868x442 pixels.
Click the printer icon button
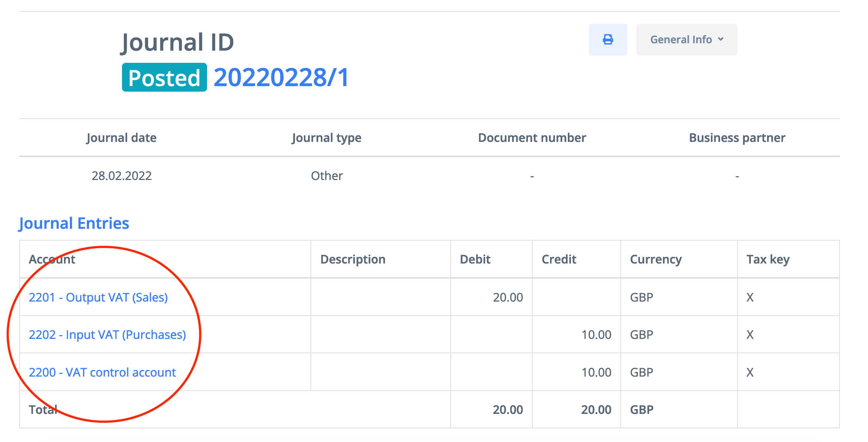(x=608, y=40)
